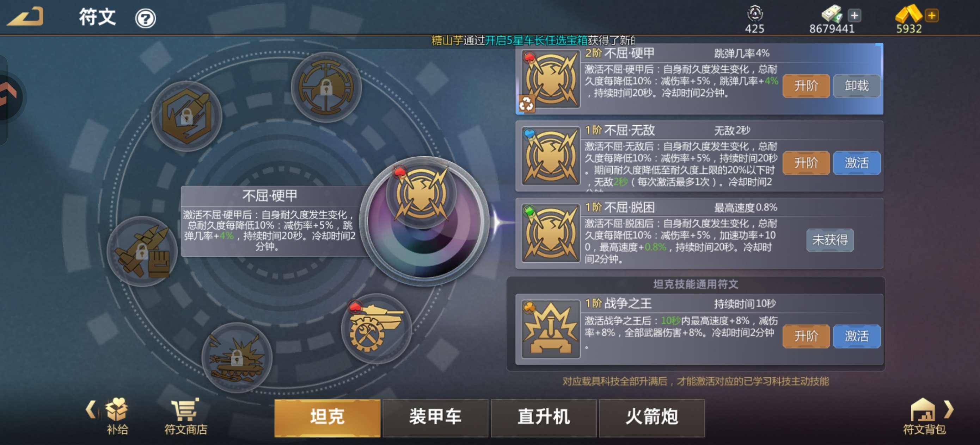Viewport: 980px width, 445px height.
Task: Click the back arrow icon
Action: tap(25, 17)
